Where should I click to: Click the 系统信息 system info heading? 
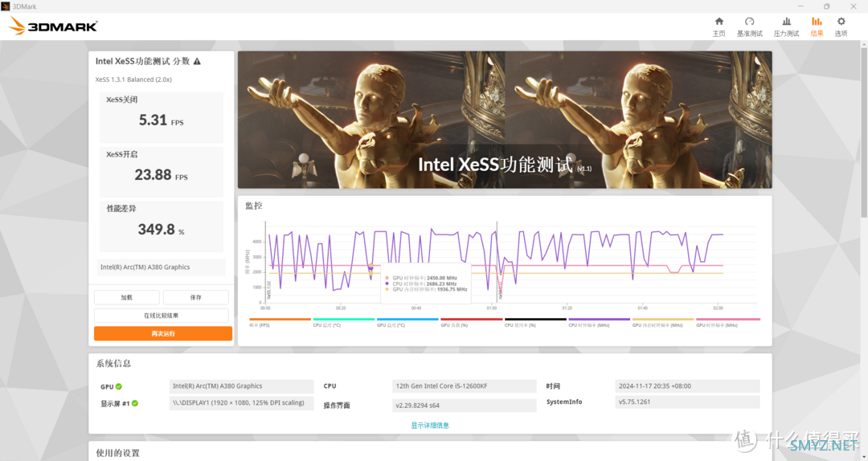click(x=113, y=364)
